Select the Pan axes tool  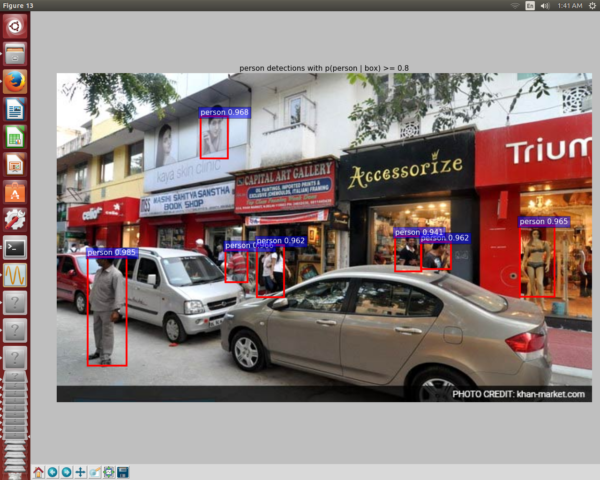(x=80, y=471)
